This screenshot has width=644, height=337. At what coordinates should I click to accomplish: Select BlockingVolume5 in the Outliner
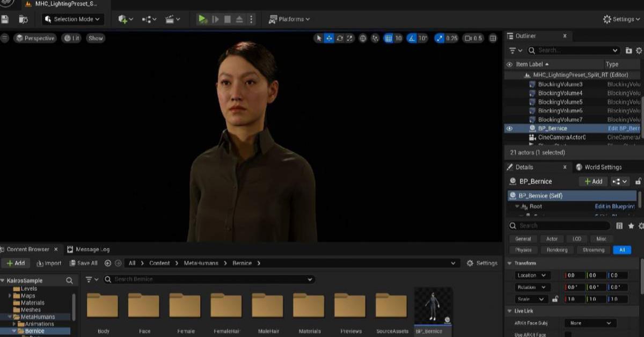pos(560,102)
